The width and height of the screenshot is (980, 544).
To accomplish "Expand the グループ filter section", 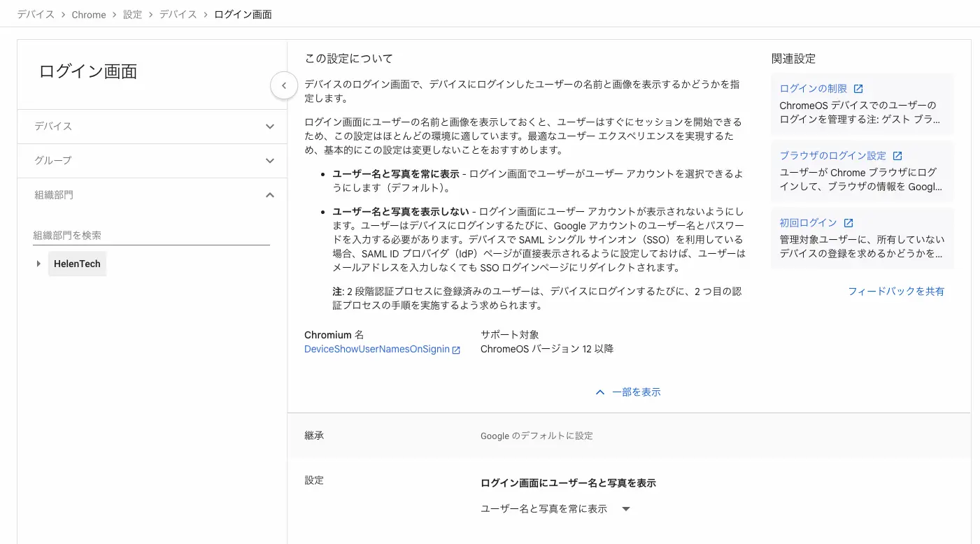I will (x=269, y=161).
